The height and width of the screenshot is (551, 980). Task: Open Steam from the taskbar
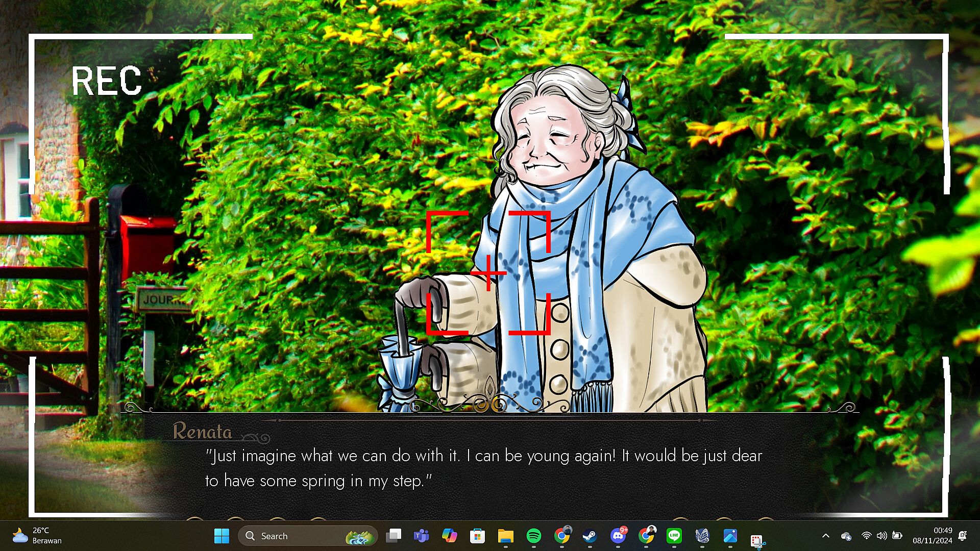tap(590, 536)
